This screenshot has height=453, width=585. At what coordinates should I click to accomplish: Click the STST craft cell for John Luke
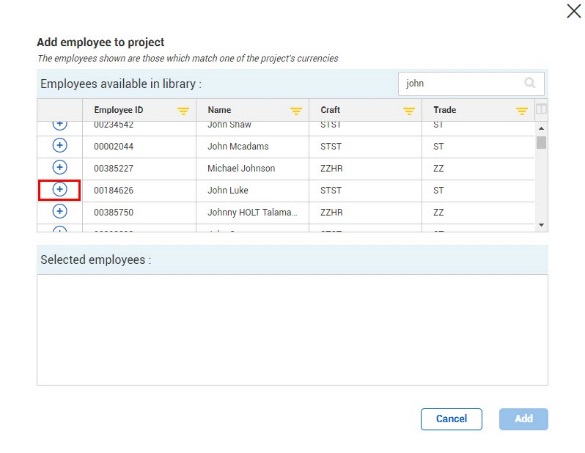click(365, 191)
